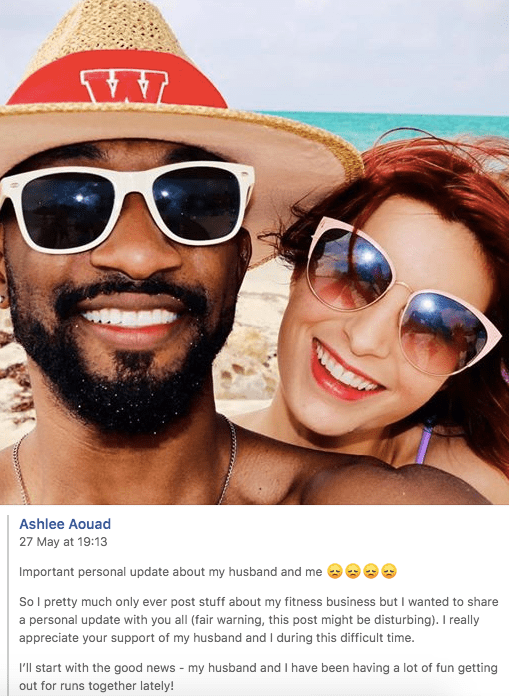Open the couple's beach selfie photo
The width and height of the screenshot is (511, 696).
tap(254, 252)
